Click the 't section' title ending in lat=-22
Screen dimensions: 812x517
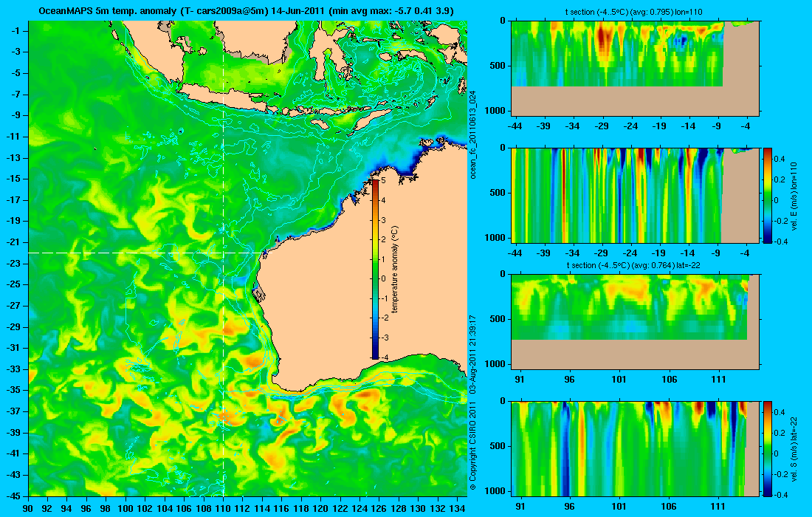pos(634,265)
